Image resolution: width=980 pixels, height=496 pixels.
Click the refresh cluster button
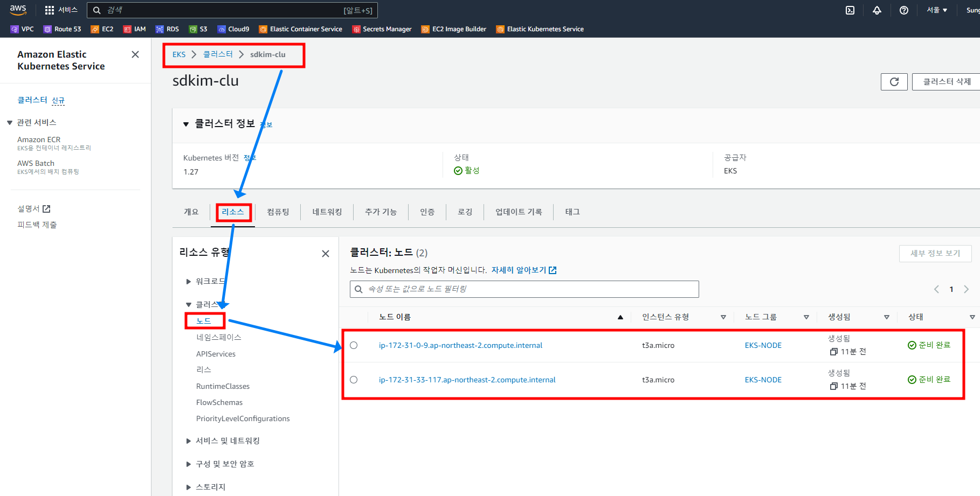[894, 82]
